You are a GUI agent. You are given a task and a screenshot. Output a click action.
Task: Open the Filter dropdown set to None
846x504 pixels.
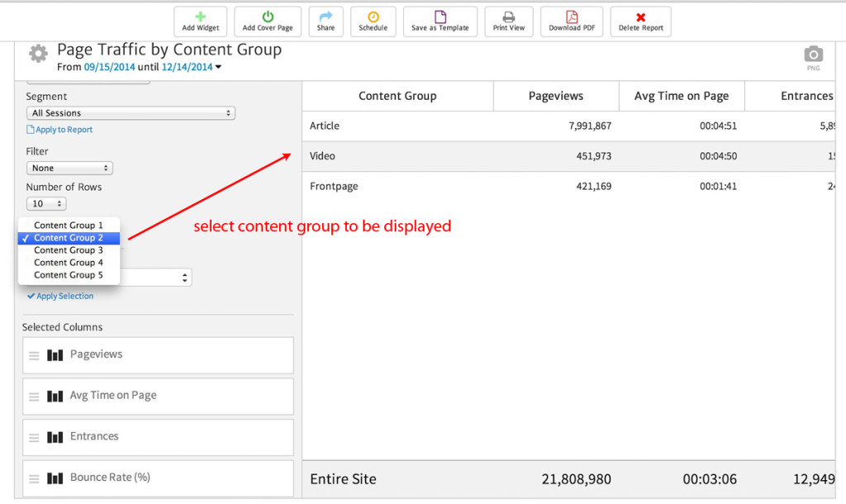click(x=69, y=168)
